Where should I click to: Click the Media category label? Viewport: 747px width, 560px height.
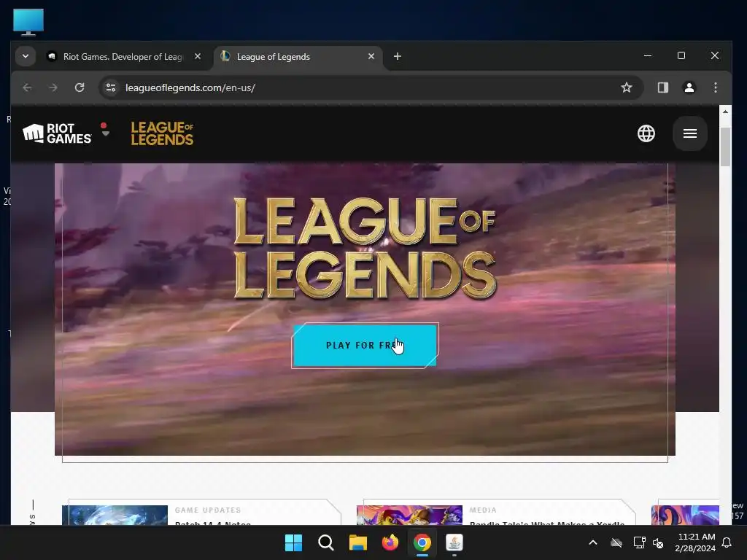pos(483,510)
